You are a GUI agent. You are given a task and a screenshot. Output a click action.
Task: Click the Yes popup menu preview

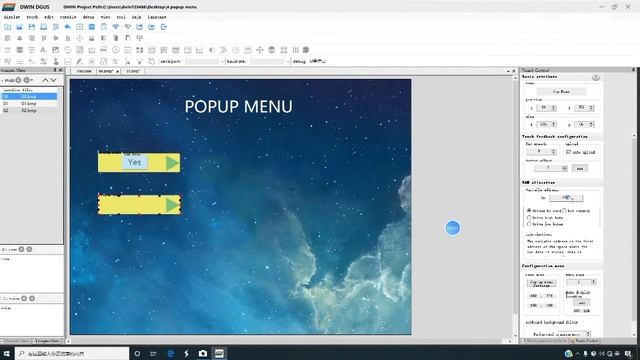coord(135,162)
